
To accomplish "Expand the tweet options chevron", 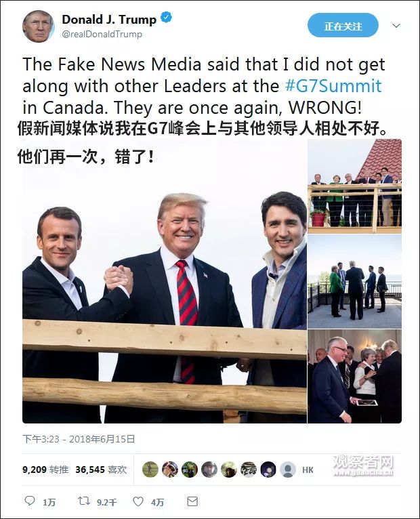I will (396, 26).
